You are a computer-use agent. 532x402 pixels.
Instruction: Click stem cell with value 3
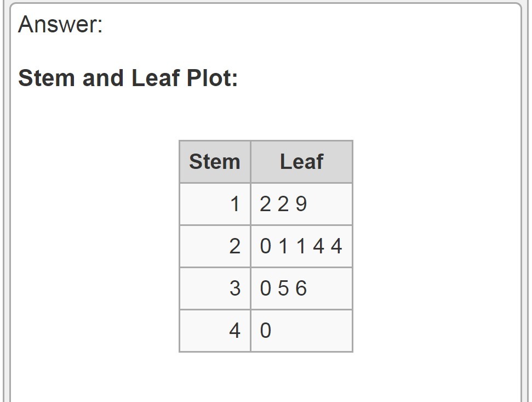pyautogui.click(x=215, y=288)
